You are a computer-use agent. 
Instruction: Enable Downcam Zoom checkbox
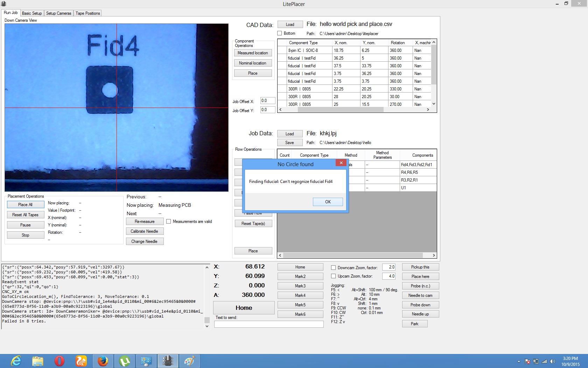[x=334, y=267]
